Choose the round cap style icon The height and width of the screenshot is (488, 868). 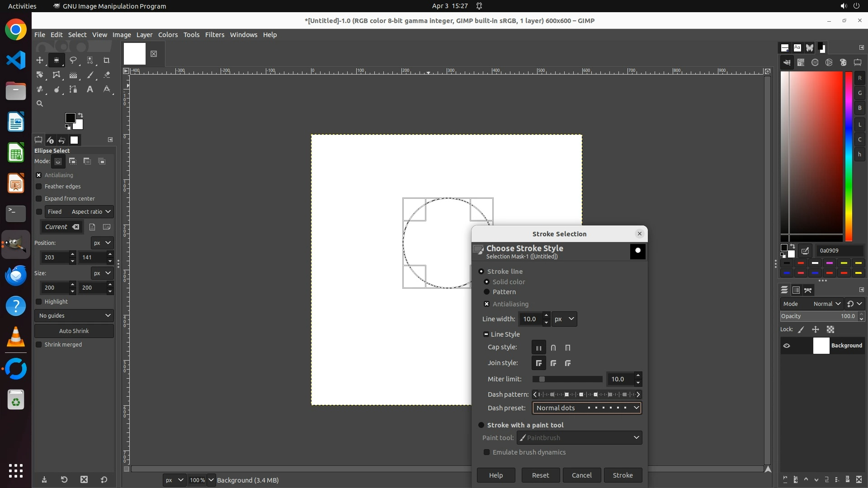553,348
